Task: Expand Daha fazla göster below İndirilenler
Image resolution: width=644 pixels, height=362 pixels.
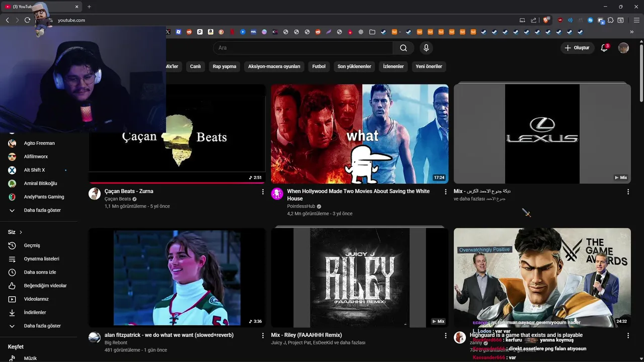Action: pyautogui.click(x=39, y=326)
